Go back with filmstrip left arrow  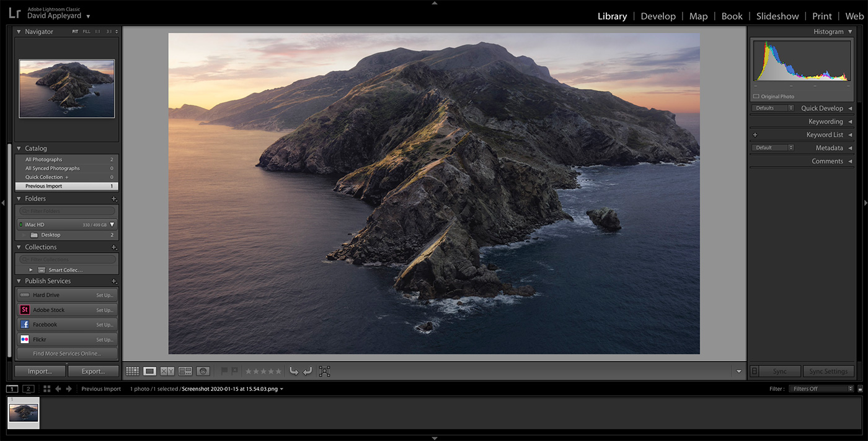coord(58,389)
